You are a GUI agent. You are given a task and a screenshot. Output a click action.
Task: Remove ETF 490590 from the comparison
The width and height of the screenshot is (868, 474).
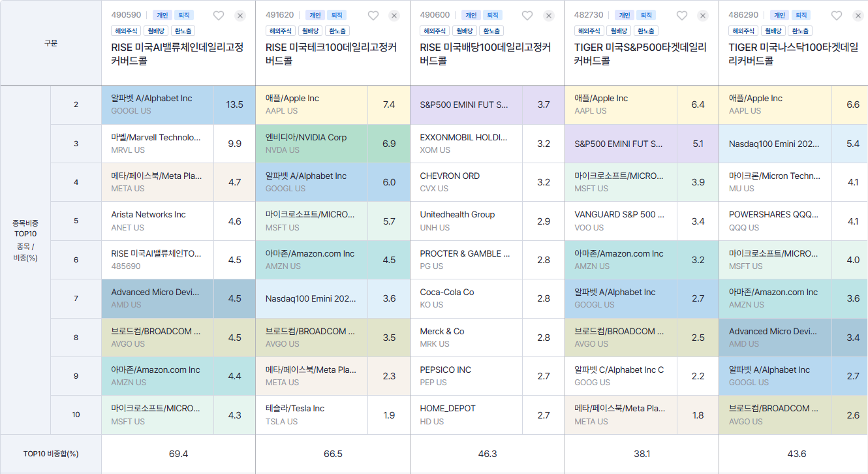[x=240, y=16]
